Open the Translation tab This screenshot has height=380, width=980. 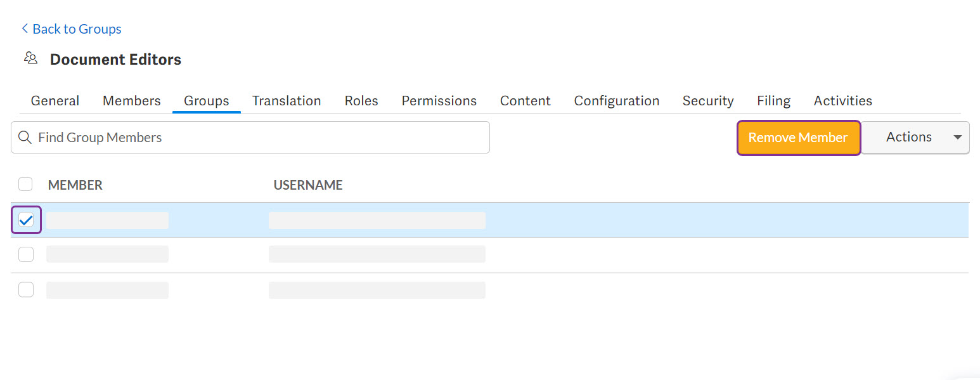pyautogui.click(x=287, y=100)
